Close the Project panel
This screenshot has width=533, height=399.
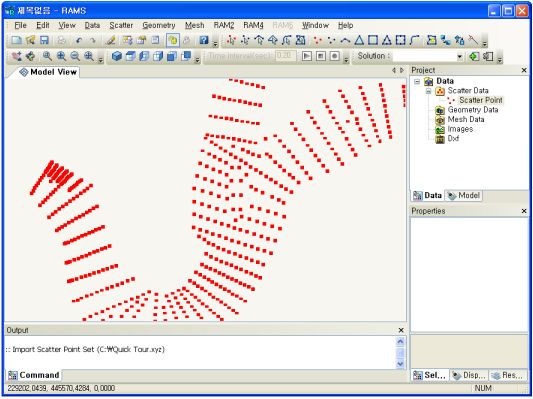524,70
